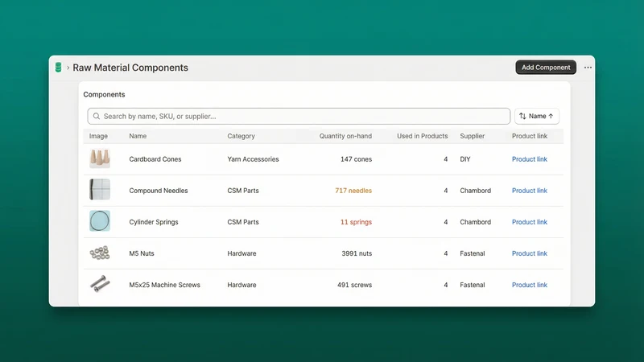Click the Category column header
Image resolution: width=644 pixels, height=362 pixels.
point(241,136)
